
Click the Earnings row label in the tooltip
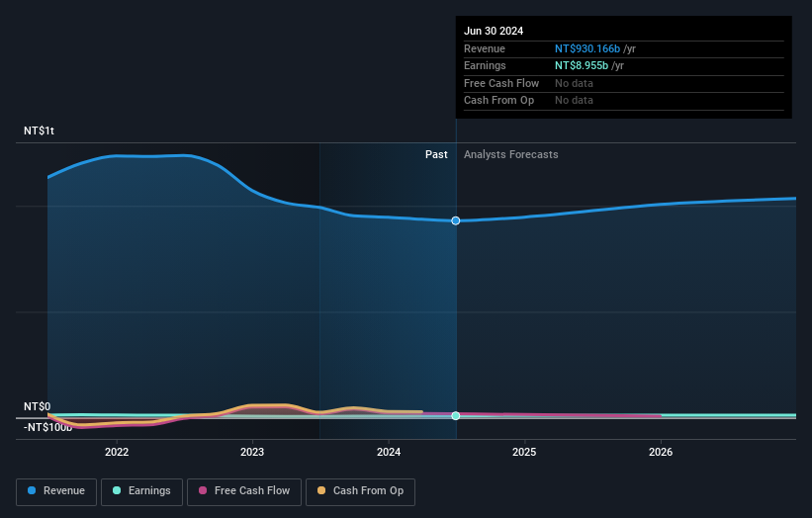[x=485, y=65]
